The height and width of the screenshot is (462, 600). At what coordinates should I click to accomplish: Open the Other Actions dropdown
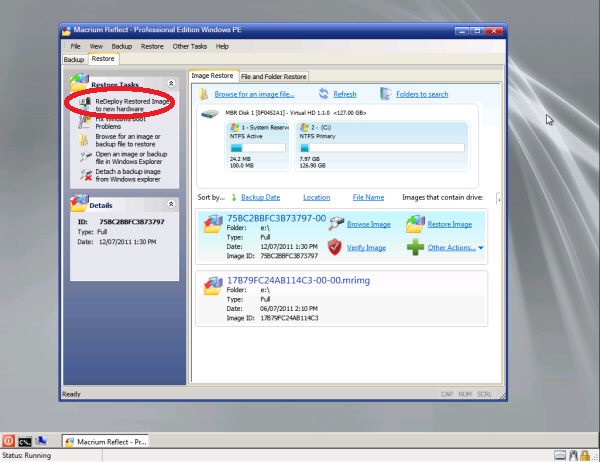coord(455,248)
